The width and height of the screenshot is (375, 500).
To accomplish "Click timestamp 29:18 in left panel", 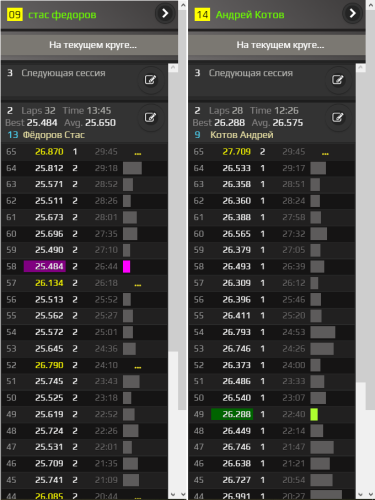I will click(106, 168).
